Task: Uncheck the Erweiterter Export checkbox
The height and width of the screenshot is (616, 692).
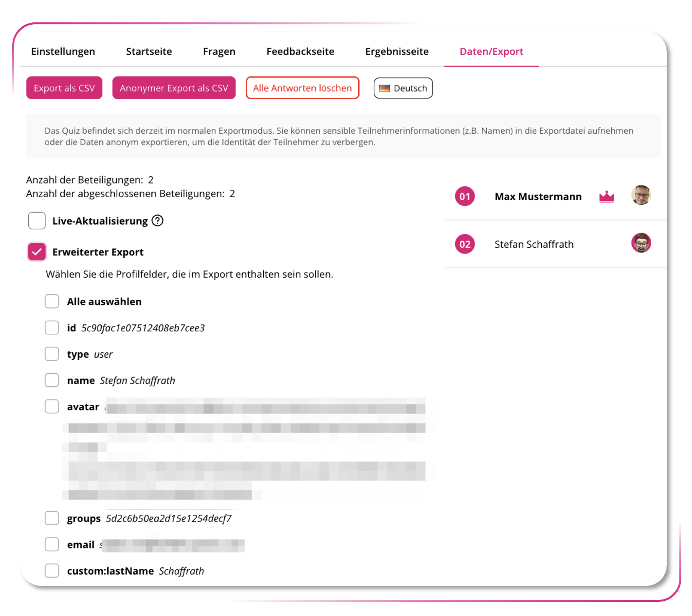Action: (37, 252)
